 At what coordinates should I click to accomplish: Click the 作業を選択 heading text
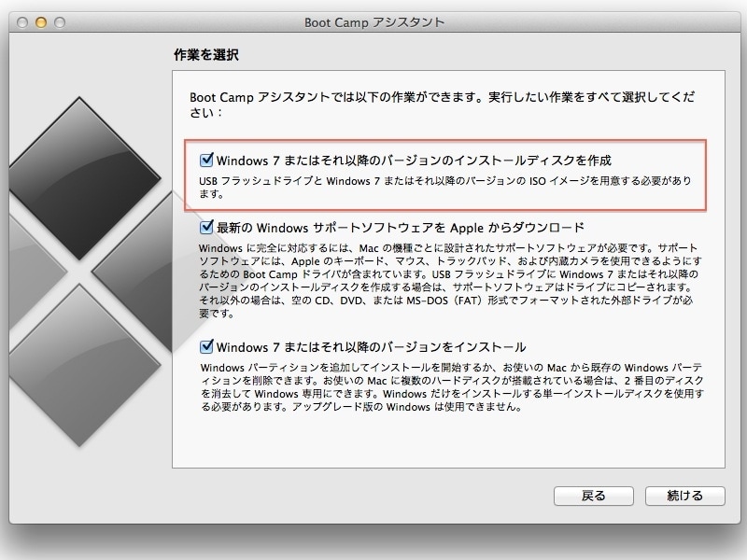coord(205,55)
